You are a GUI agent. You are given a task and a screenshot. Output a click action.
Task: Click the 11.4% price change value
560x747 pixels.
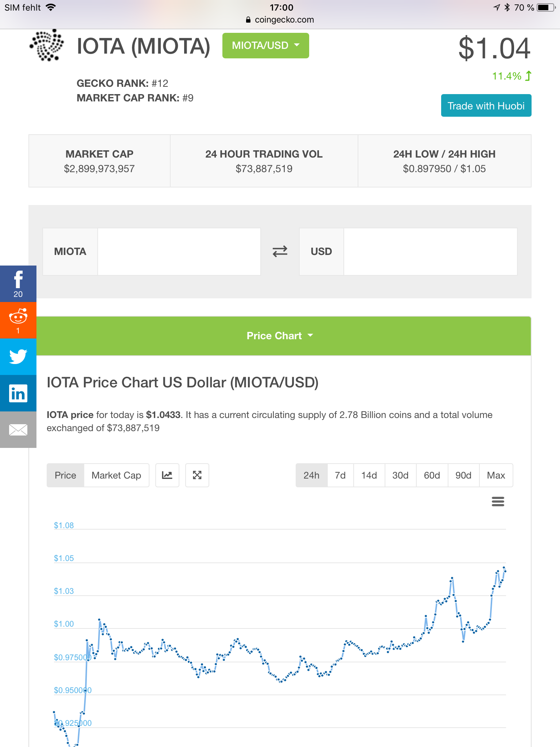click(507, 76)
